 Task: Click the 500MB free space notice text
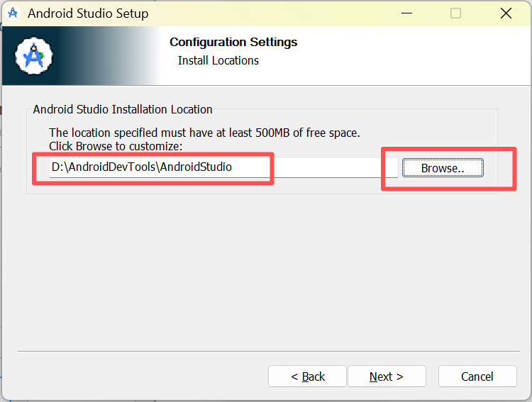(x=204, y=133)
